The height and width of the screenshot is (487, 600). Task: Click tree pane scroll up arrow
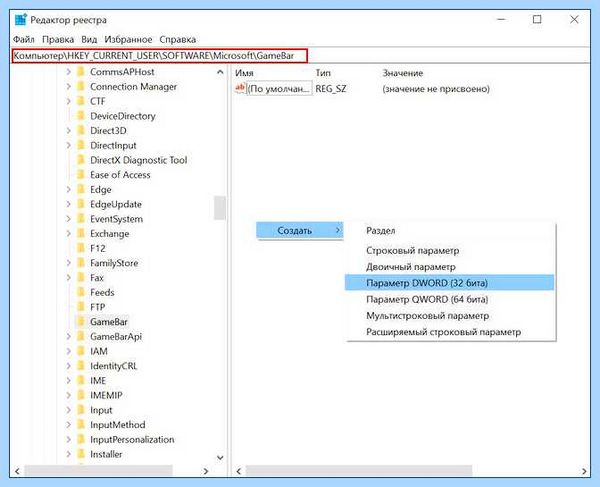(x=220, y=72)
